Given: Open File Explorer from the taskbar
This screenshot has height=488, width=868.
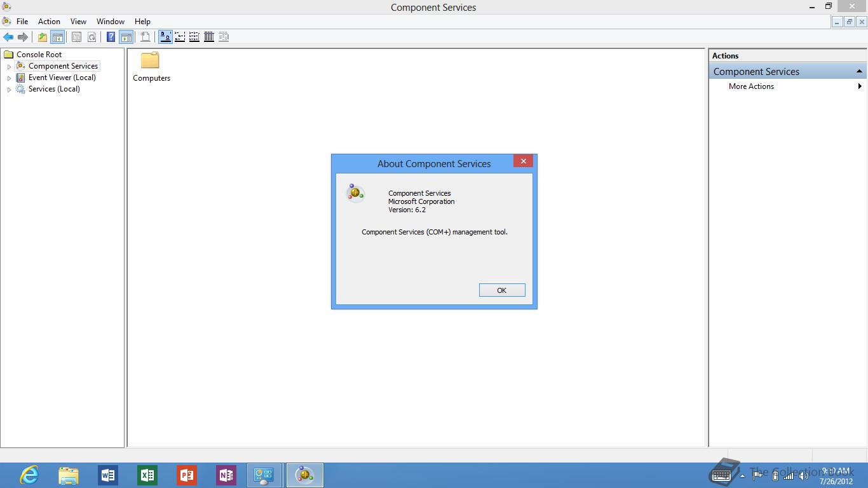Looking at the screenshot, I should [69, 475].
